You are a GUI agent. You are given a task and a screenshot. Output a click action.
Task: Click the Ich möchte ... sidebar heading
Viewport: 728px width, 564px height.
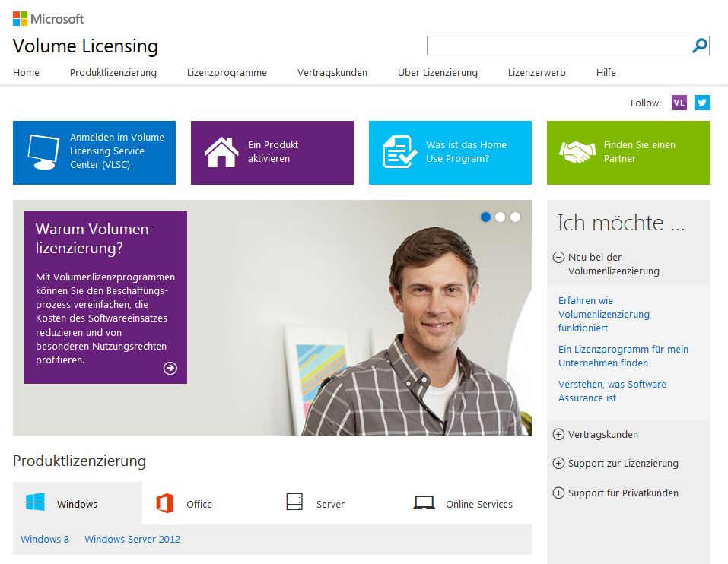pos(622,223)
